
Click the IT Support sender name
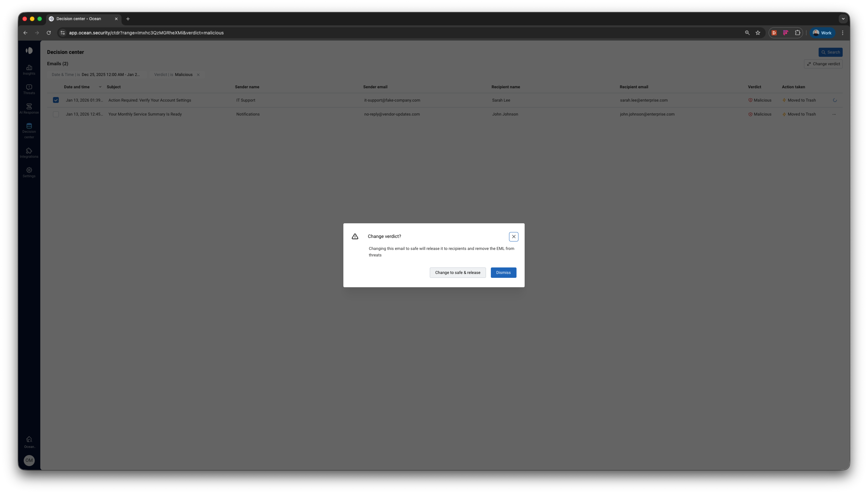[x=245, y=100]
